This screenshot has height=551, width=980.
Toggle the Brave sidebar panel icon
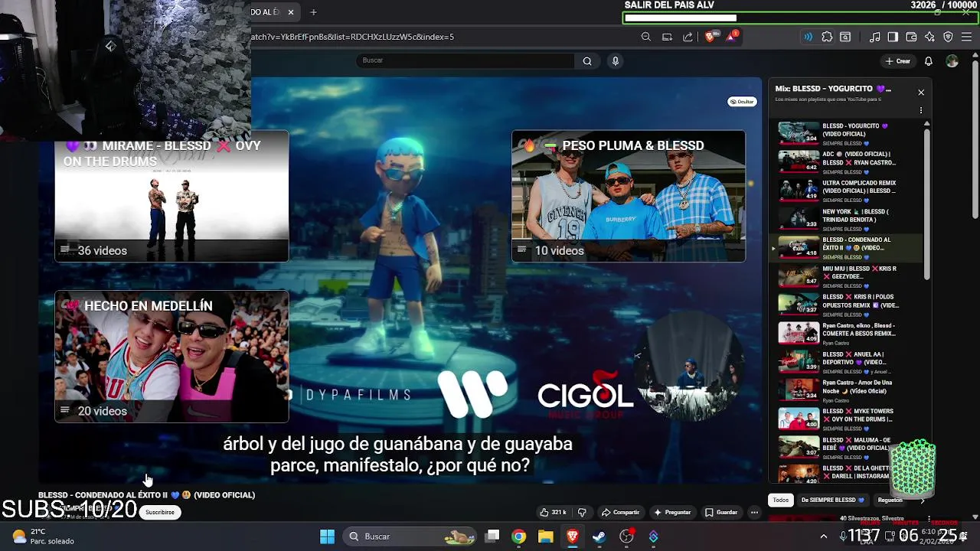[893, 37]
